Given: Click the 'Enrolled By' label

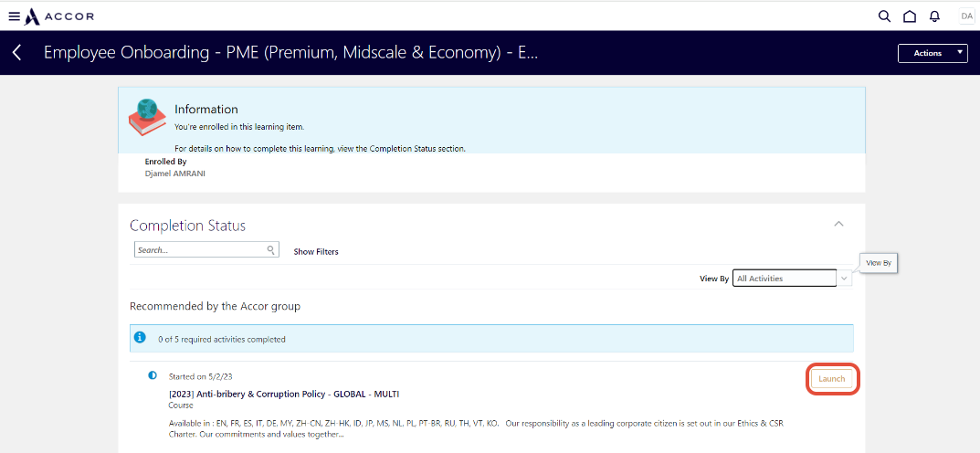Looking at the screenshot, I should coord(165,162).
